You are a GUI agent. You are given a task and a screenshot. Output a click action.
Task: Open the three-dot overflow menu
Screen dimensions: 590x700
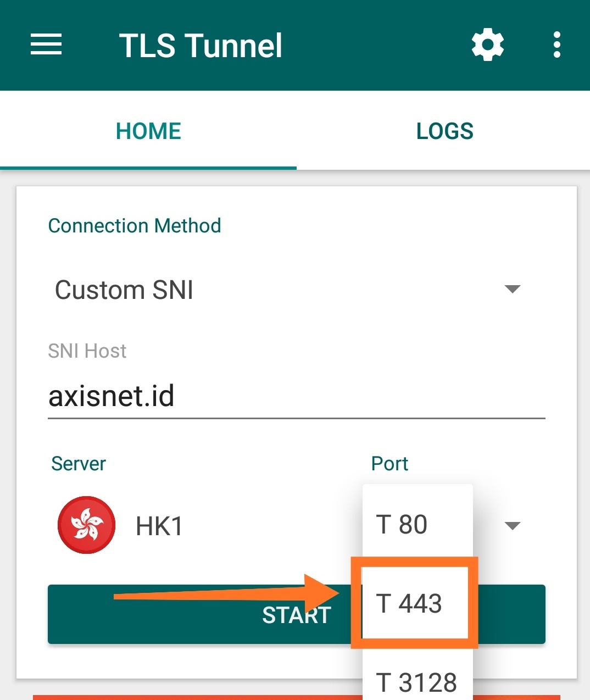coord(557,45)
